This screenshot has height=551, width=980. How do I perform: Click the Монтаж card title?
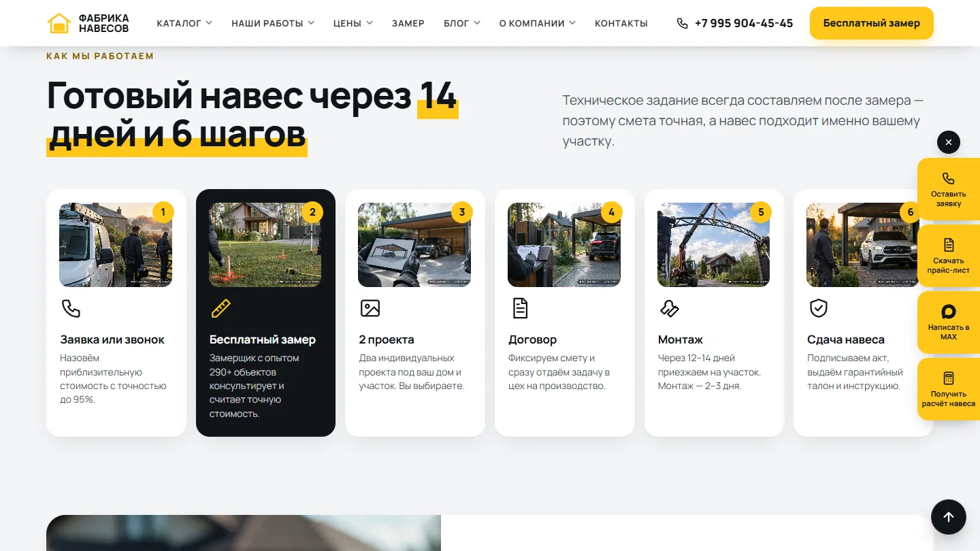pos(681,339)
